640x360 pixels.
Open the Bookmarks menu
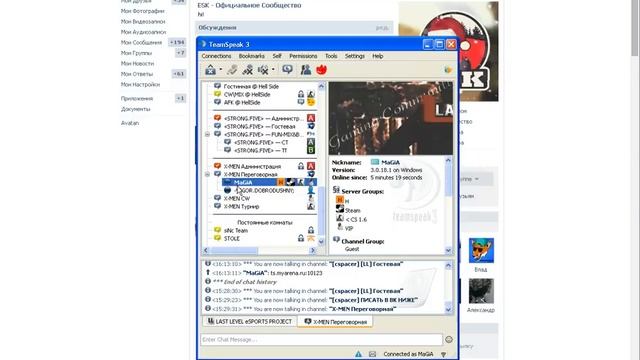[251, 56]
